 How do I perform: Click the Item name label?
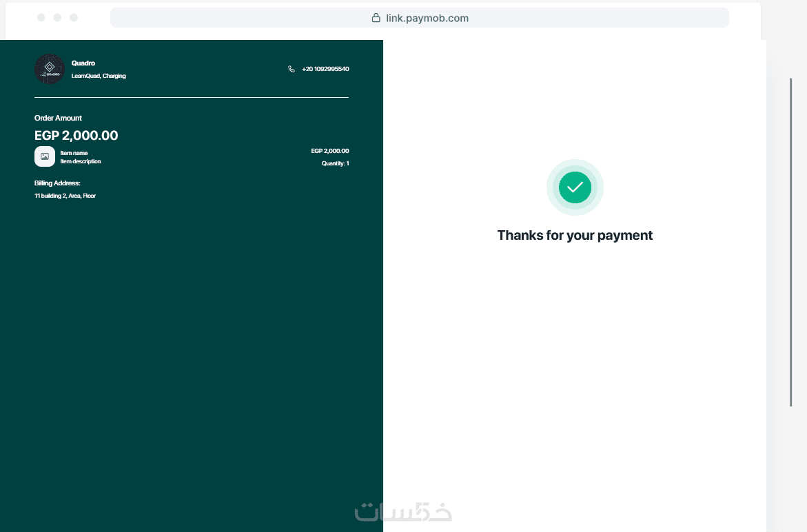74,153
